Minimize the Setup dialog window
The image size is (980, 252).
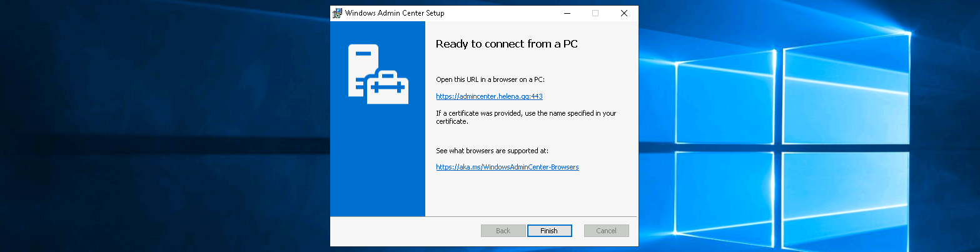(x=567, y=13)
